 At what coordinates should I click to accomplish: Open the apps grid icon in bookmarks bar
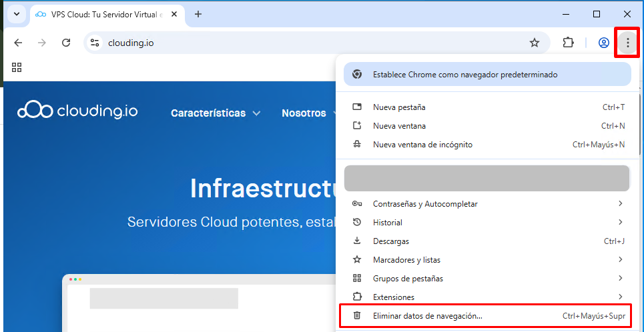tap(17, 67)
